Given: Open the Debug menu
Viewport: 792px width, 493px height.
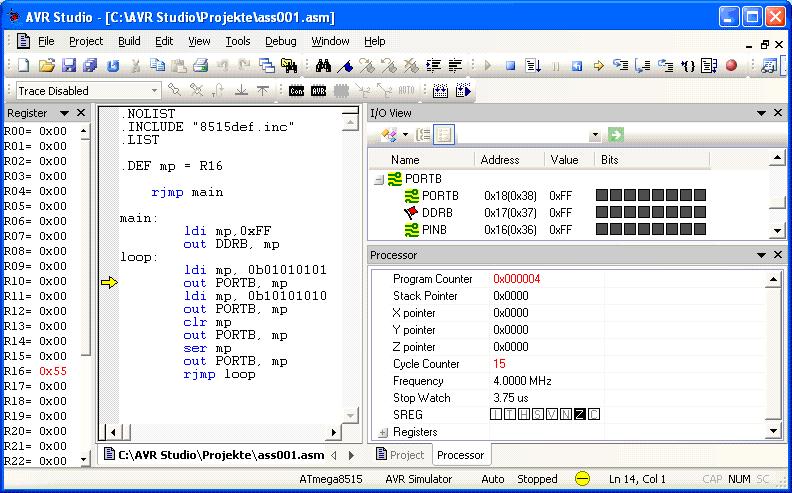Looking at the screenshot, I should [x=281, y=41].
